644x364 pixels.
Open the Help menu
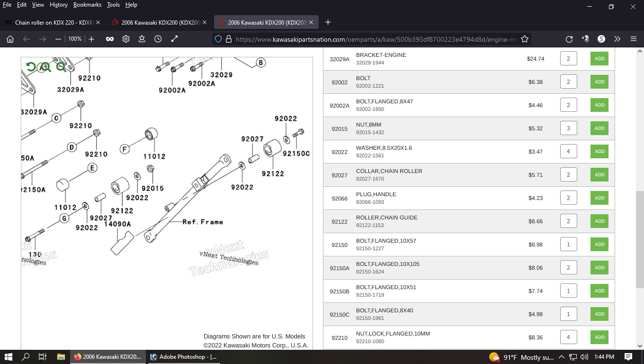click(131, 5)
